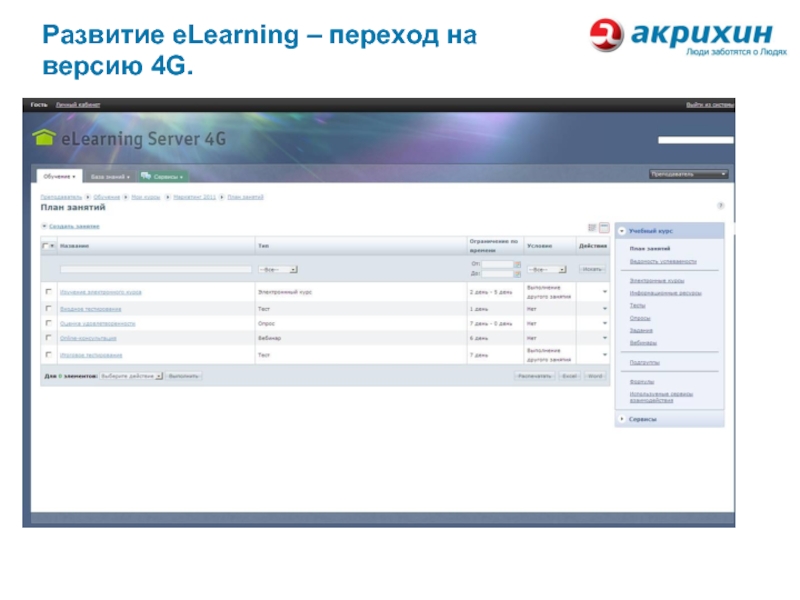Image resolution: width=800 pixels, height=600 pixels.
Task: Click the Название filter text field
Action: 156,269
